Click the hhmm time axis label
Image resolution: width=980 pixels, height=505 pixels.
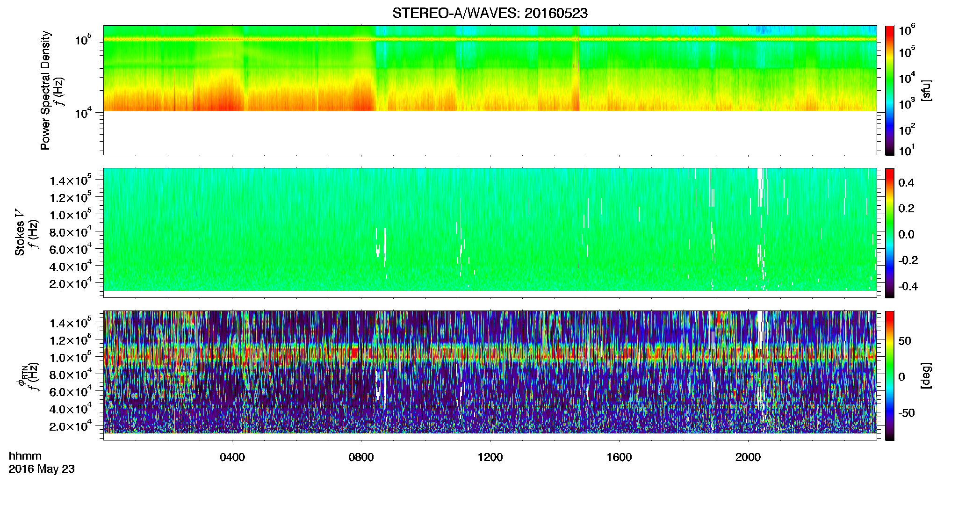25,456
